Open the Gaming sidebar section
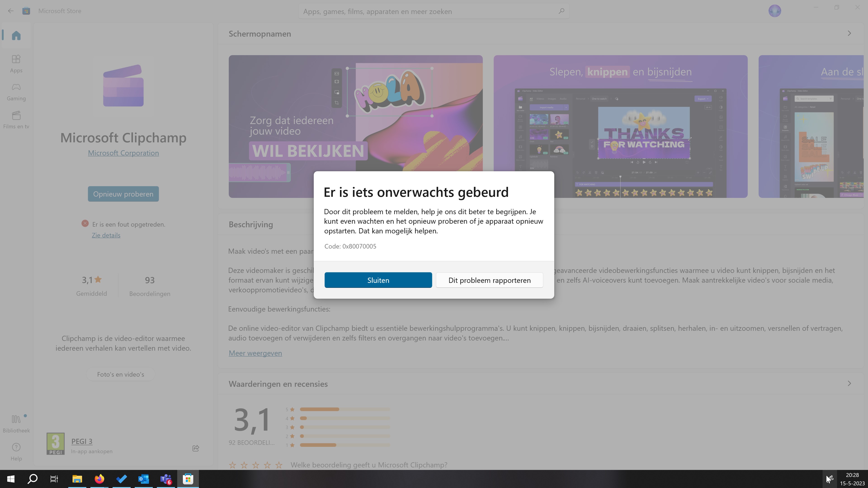The image size is (868, 488). 16,91
